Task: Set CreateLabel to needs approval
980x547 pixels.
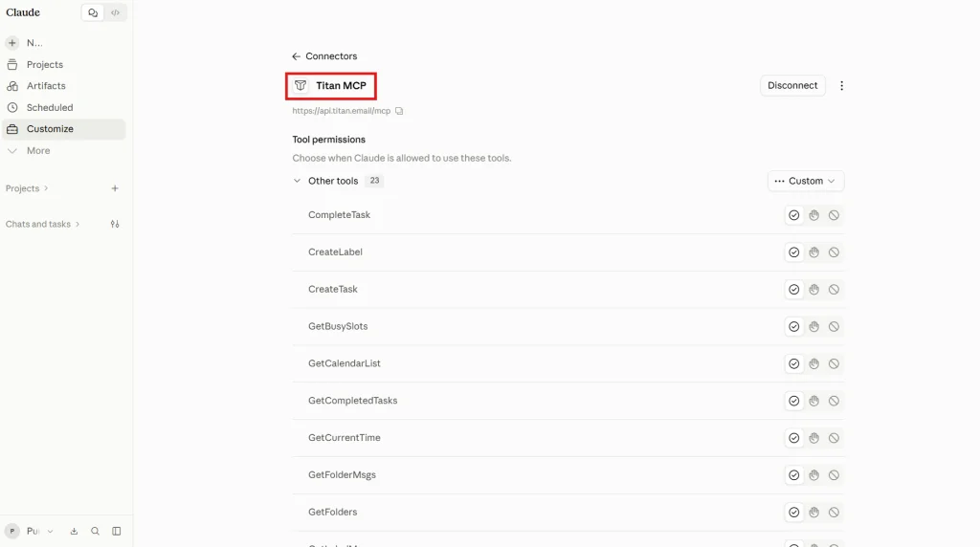Action: [x=813, y=252]
